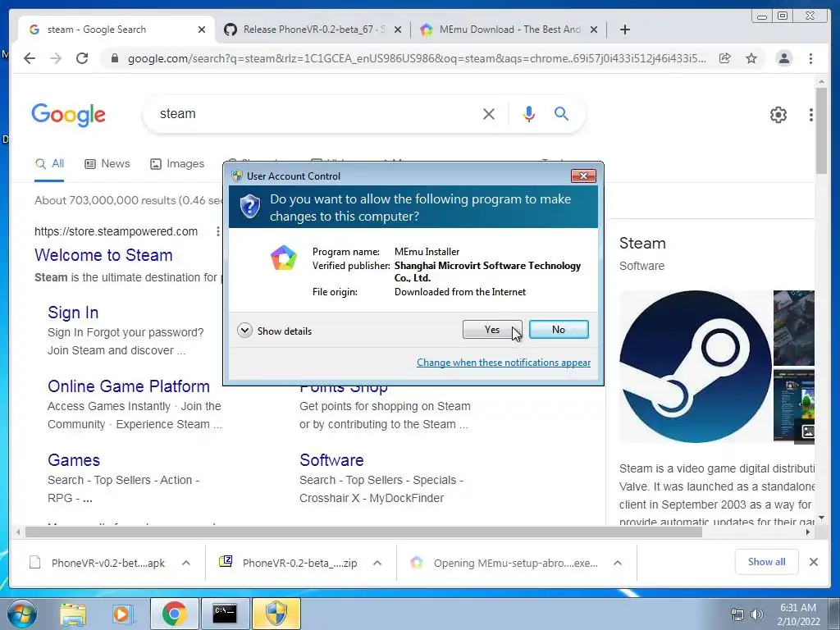Open File Explorer from the taskbar

coord(73,614)
